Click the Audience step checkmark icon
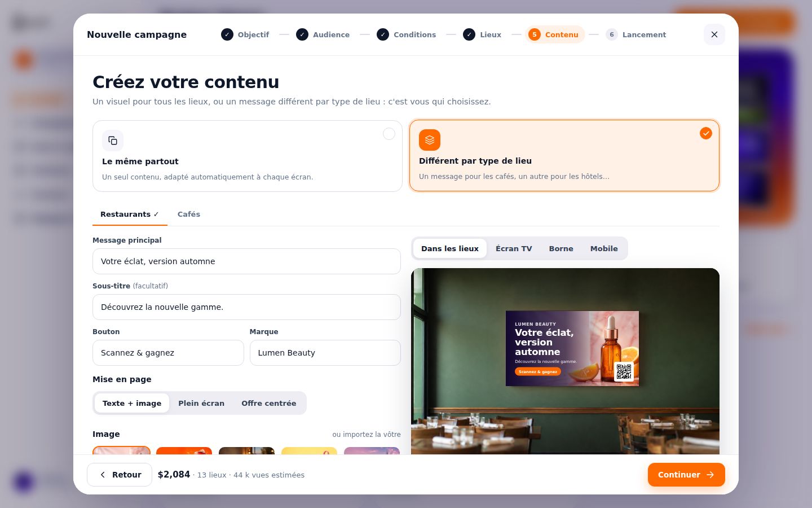Screen dimensions: 812x508 tap(302, 34)
